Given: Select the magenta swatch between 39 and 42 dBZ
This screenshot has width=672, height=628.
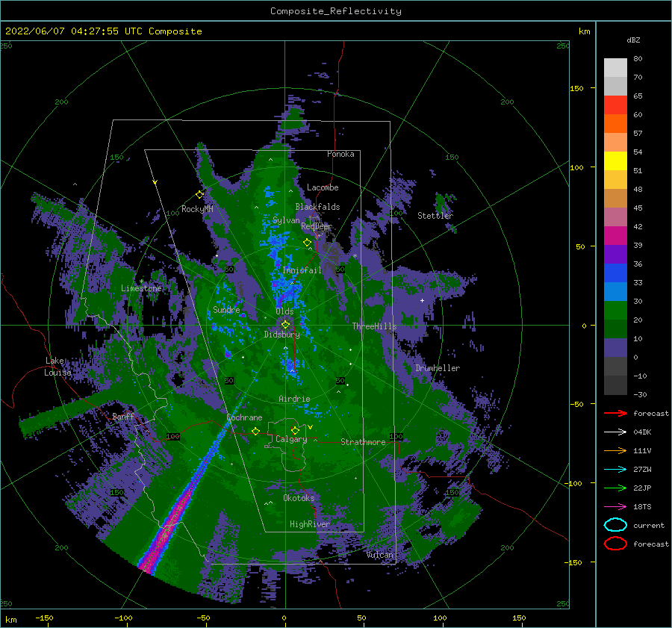Looking at the screenshot, I should [615, 236].
